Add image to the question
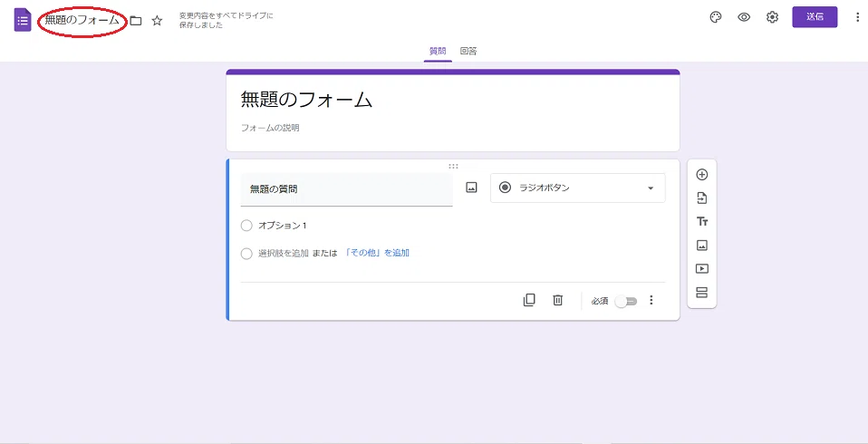868x444 pixels. pyautogui.click(x=471, y=188)
